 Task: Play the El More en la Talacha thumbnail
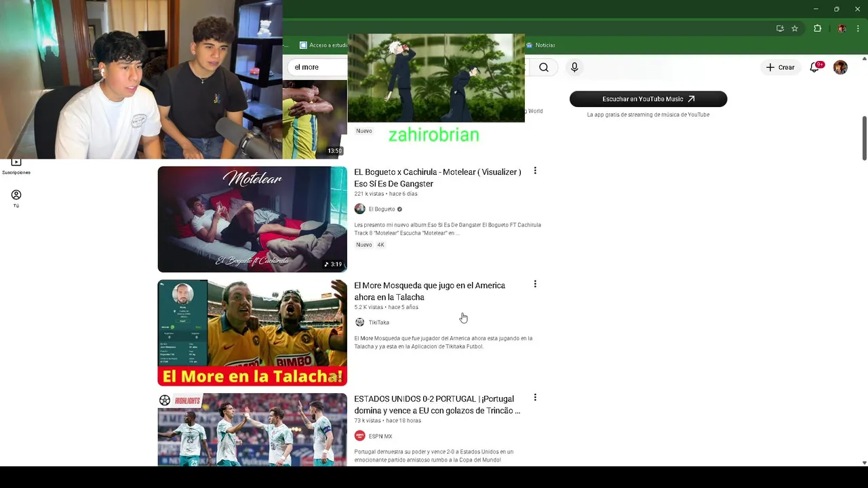(252, 332)
